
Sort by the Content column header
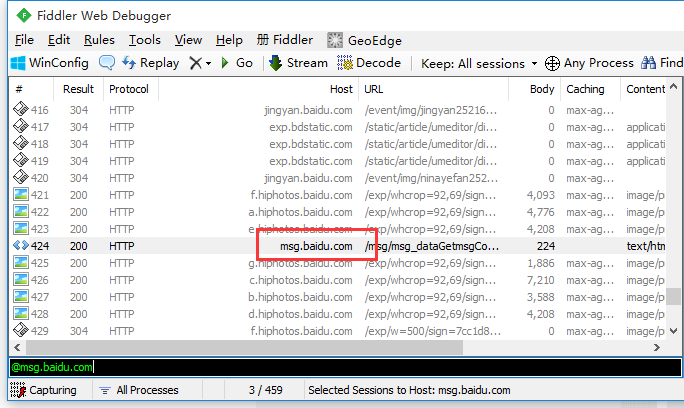click(x=643, y=89)
